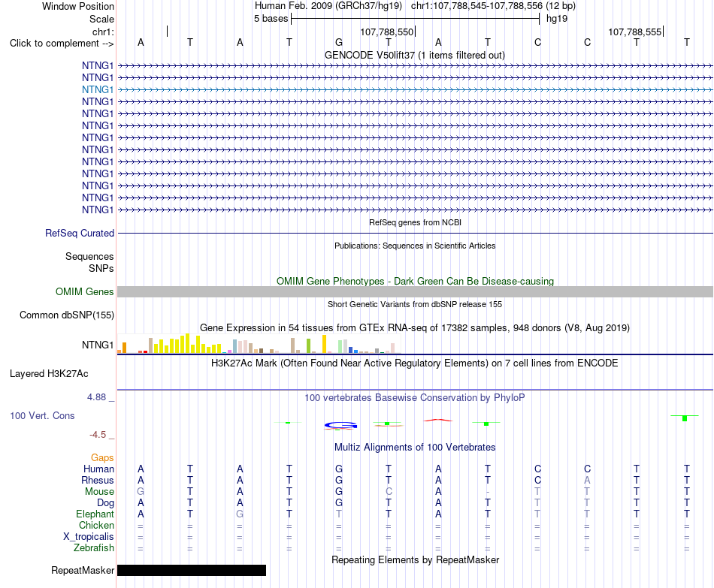Click the orange Gaps label
The width and height of the screenshot is (714, 588).
click(102, 458)
